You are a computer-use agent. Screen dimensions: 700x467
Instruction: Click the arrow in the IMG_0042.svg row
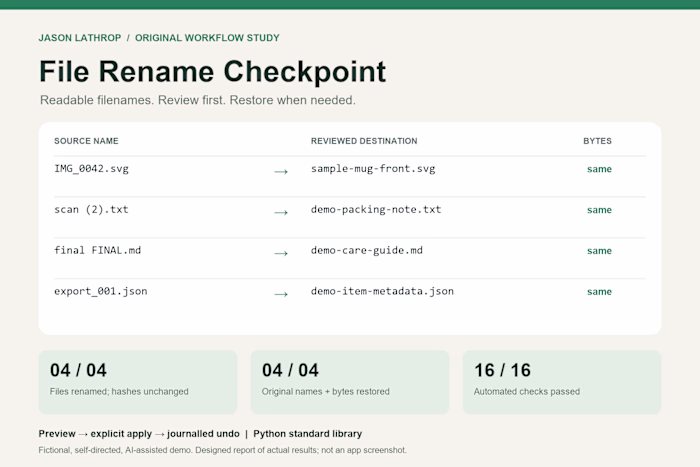(281, 171)
